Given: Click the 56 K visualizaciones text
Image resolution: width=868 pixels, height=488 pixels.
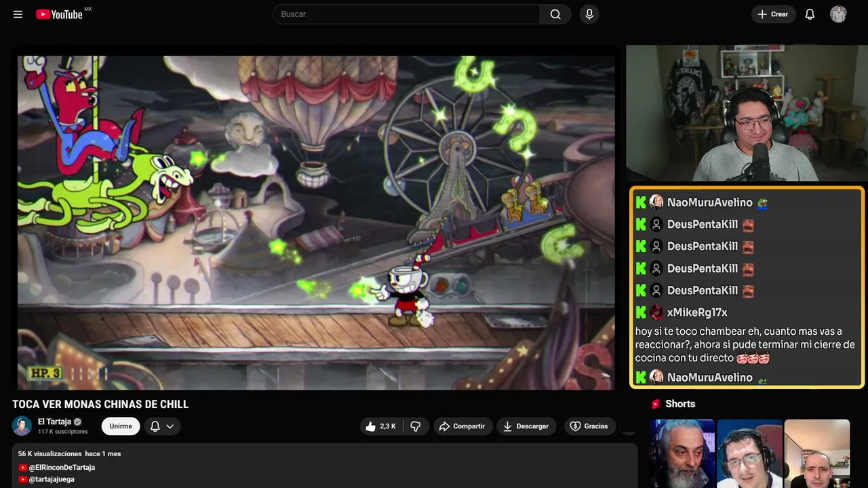Looking at the screenshot, I should (x=50, y=453).
